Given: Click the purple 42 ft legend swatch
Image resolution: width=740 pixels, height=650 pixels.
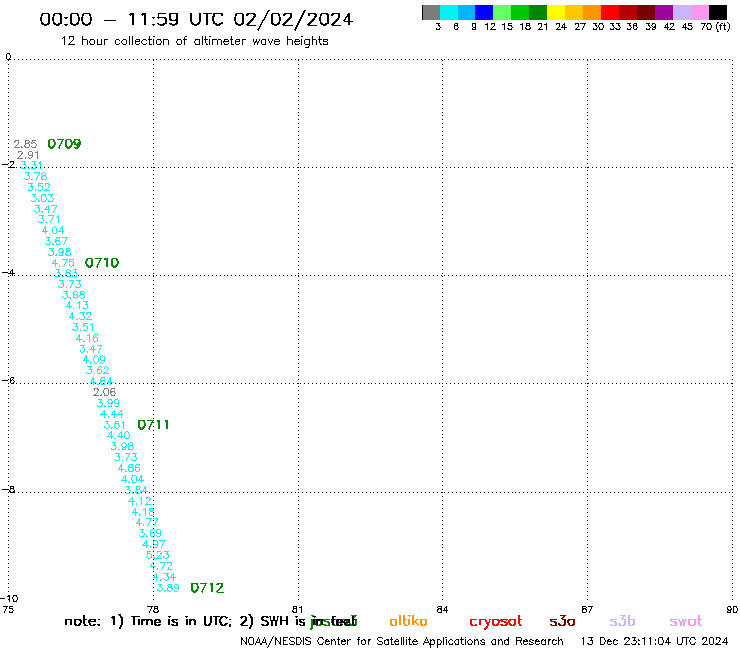Looking at the screenshot, I should click(x=664, y=12).
